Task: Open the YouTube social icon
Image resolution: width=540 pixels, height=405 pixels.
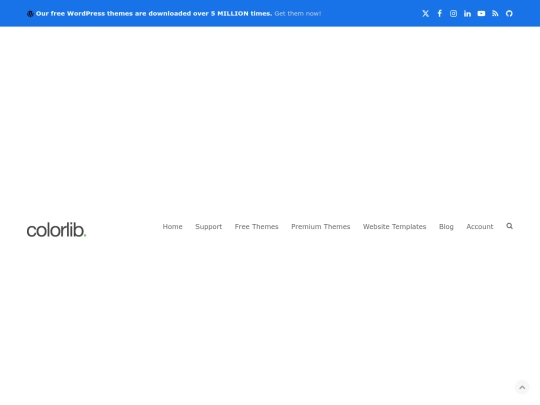Action: pos(481,13)
